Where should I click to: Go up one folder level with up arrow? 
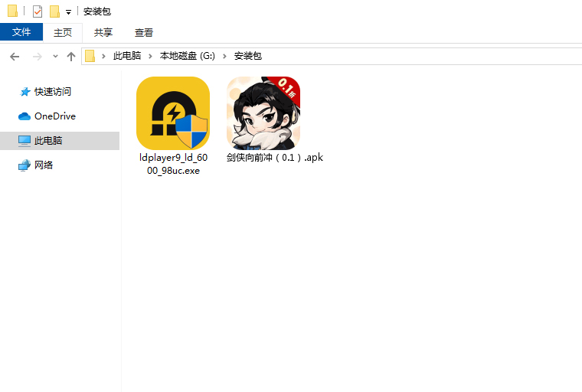tap(71, 57)
